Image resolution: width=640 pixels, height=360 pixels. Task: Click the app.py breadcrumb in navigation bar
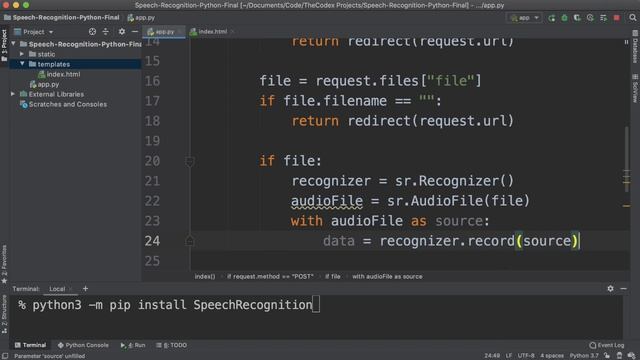[141, 18]
